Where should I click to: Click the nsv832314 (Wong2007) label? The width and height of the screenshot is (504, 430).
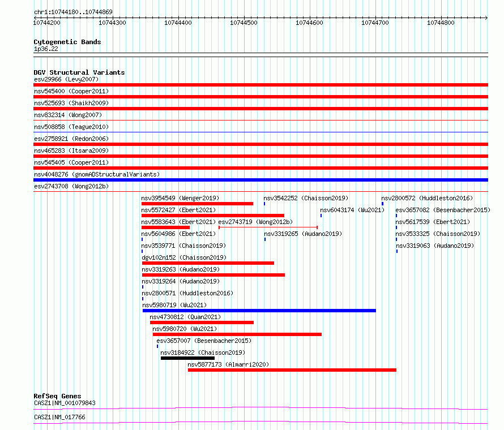point(68,115)
